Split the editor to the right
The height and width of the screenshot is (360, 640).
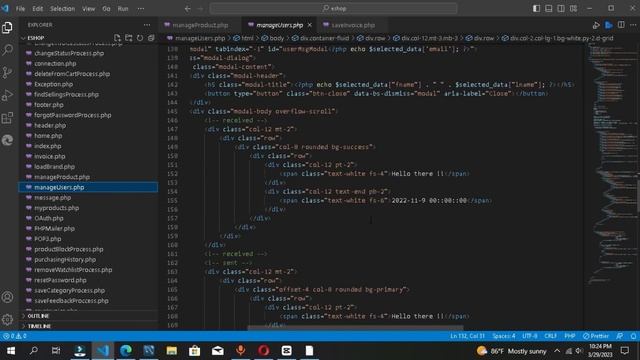621,25
